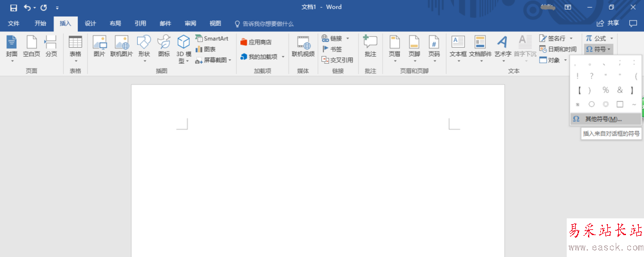Insert a cross-reference (交叉引用)
Screen dimensions: 644x257
coord(337,60)
